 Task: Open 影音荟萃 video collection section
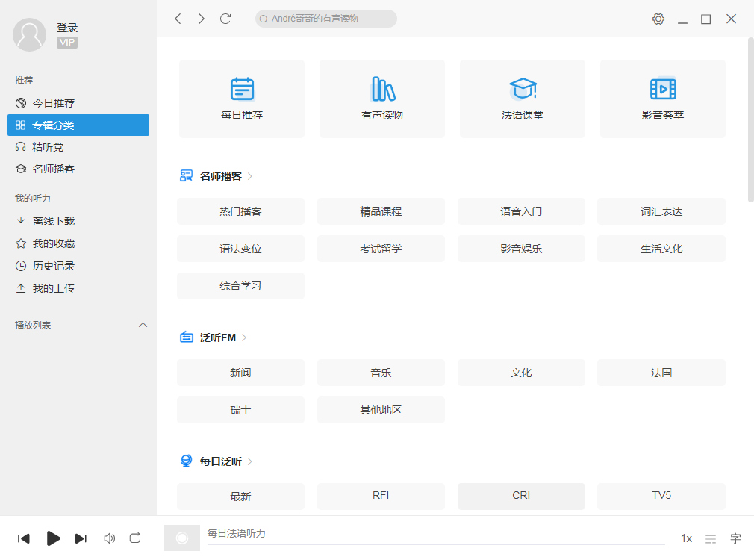click(x=661, y=99)
